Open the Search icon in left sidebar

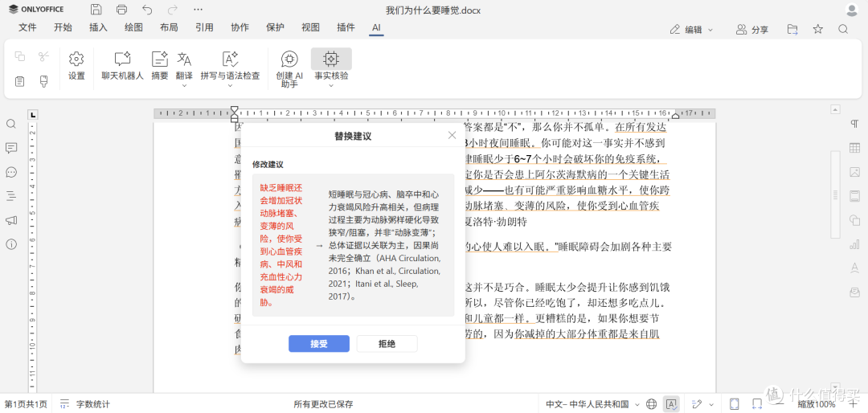(x=11, y=124)
